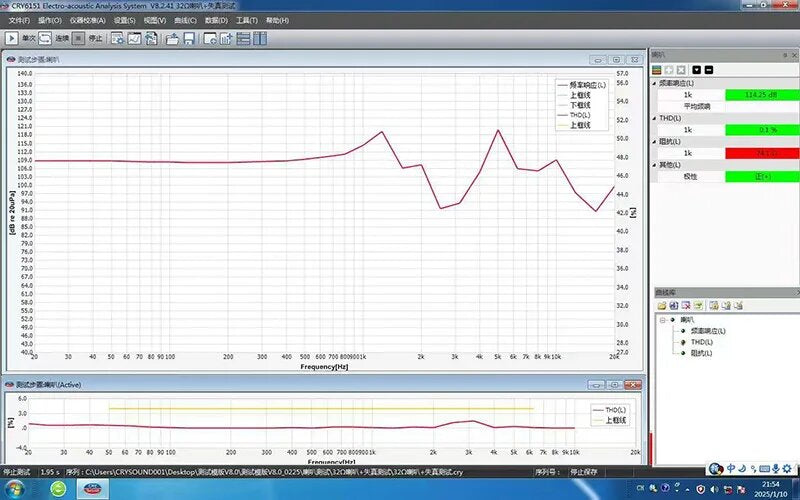Select the THD(L) curve in library tree

click(702, 341)
